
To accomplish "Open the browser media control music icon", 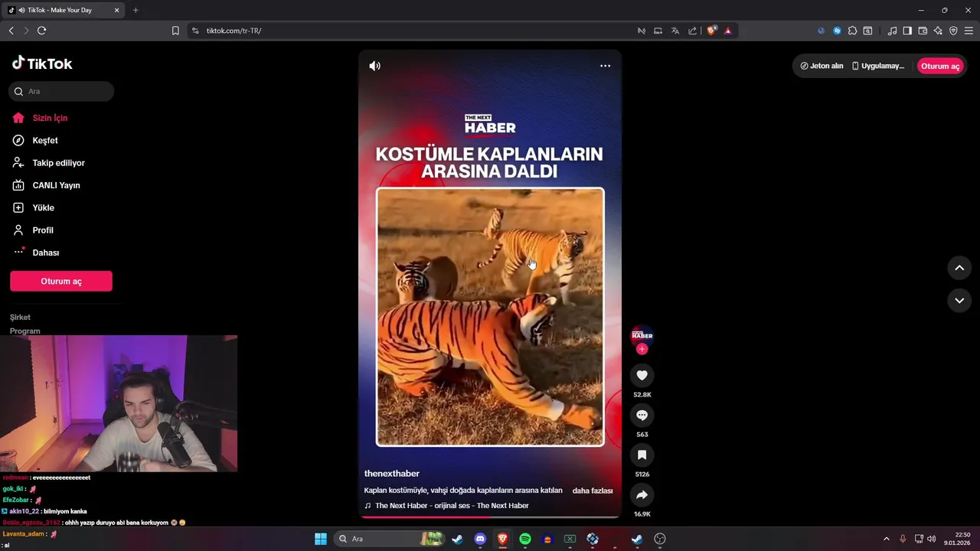I will point(892,31).
